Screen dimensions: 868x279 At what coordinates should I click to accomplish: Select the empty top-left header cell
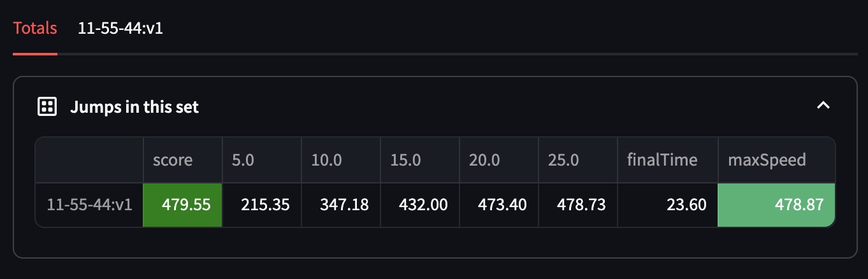(x=89, y=160)
